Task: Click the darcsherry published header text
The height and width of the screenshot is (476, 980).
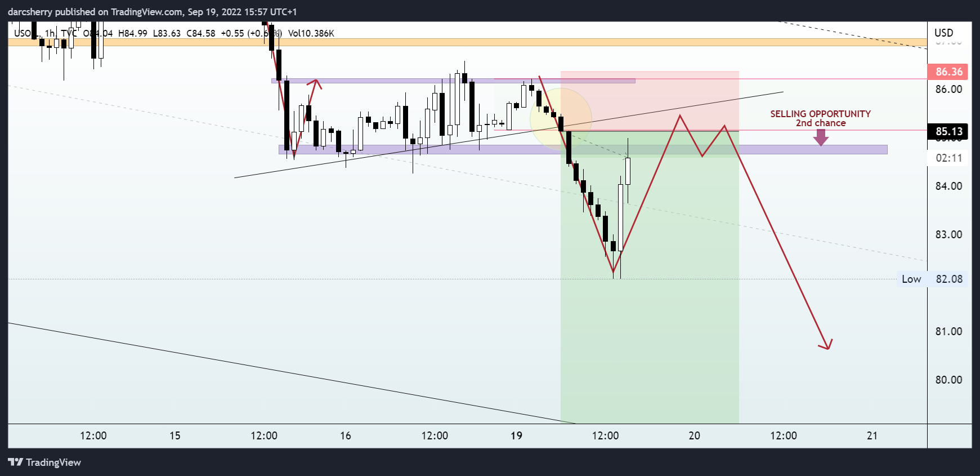Action: tap(152, 12)
